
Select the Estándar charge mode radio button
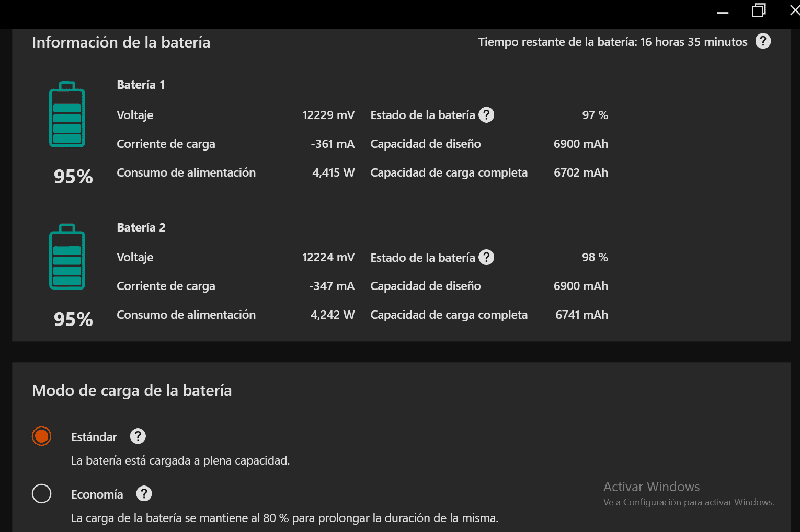(x=41, y=436)
